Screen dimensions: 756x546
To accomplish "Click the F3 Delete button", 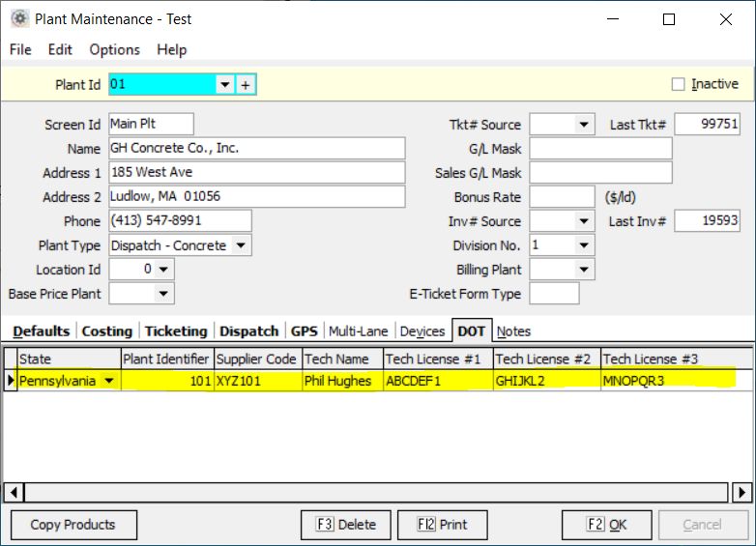I will (346, 525).
